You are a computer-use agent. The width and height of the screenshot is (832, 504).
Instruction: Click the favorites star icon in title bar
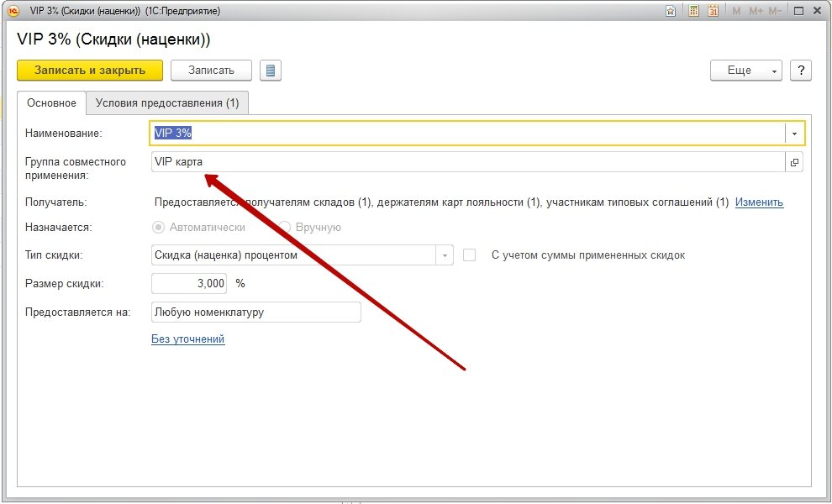(x=670, y=11)
